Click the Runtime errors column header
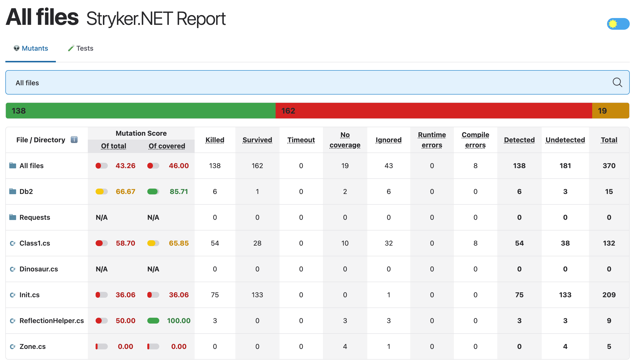639x364 pixels. [432, 140]
